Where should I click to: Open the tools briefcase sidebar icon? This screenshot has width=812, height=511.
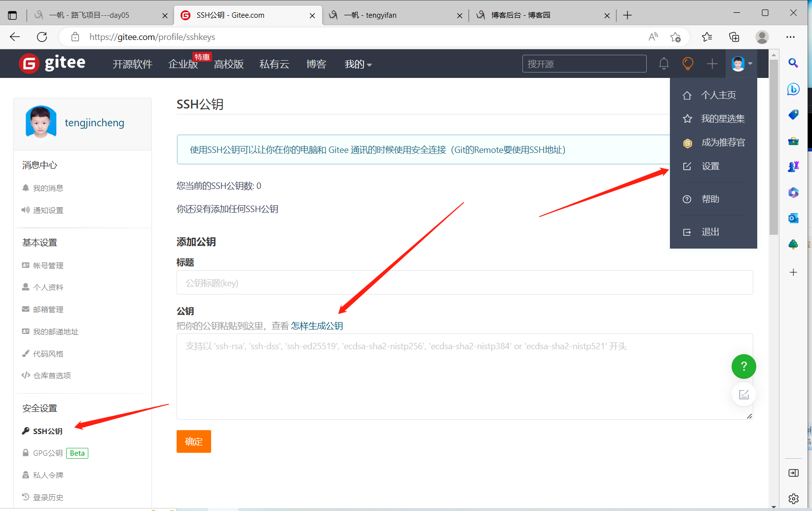[793, 141]
